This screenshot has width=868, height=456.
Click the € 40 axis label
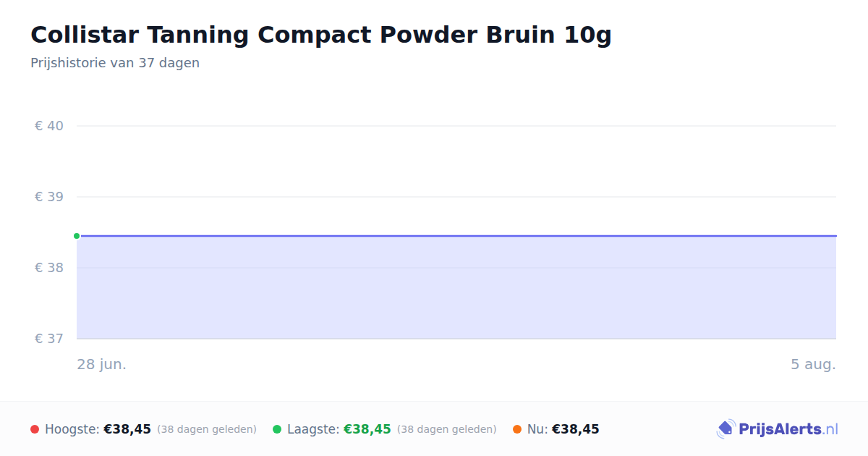(49, 126)
